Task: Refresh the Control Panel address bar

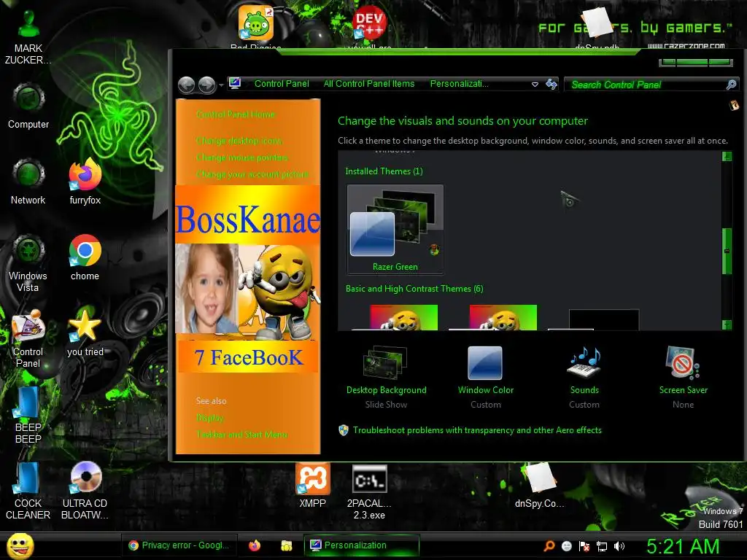Action: pyautogui.click(x=551, y=85)
